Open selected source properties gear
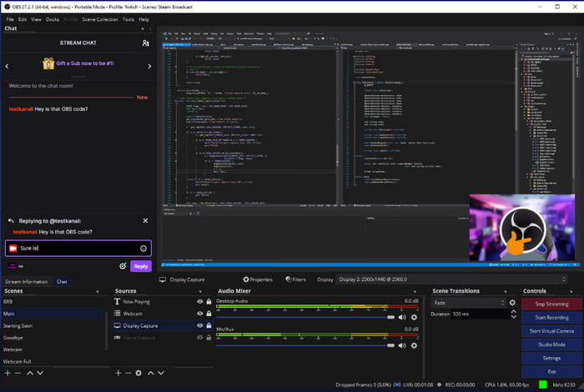 click(x=138, y=373)
